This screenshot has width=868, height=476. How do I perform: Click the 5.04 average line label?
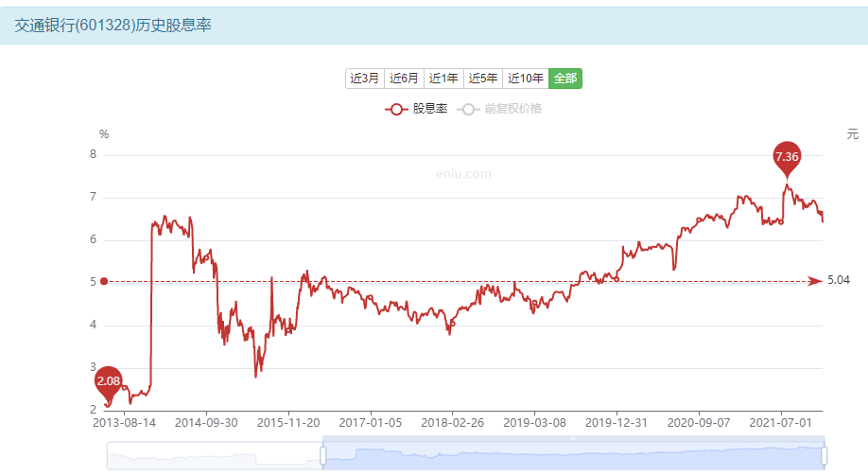point(839,280)
